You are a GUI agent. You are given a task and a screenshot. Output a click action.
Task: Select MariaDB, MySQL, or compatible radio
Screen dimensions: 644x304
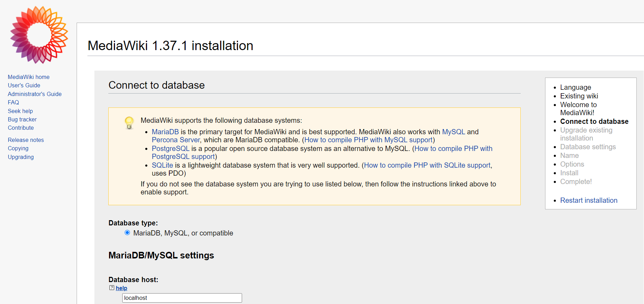point(127,233)
